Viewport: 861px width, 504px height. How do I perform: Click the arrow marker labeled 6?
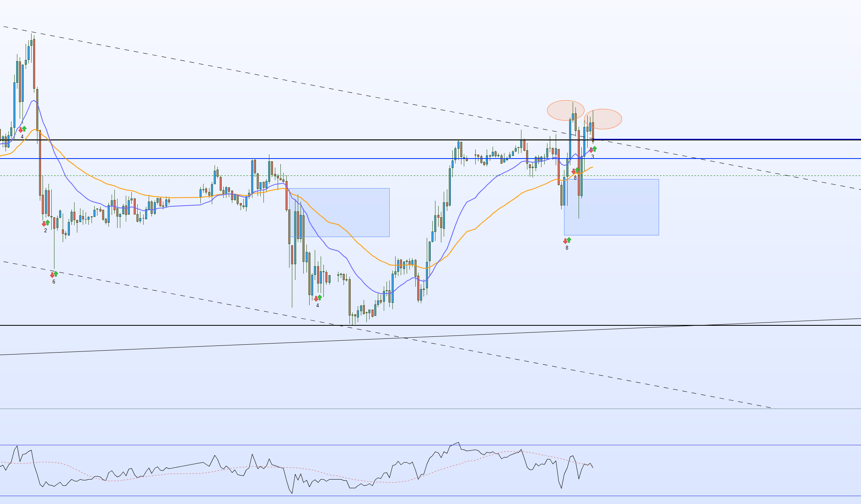[54, 274]
